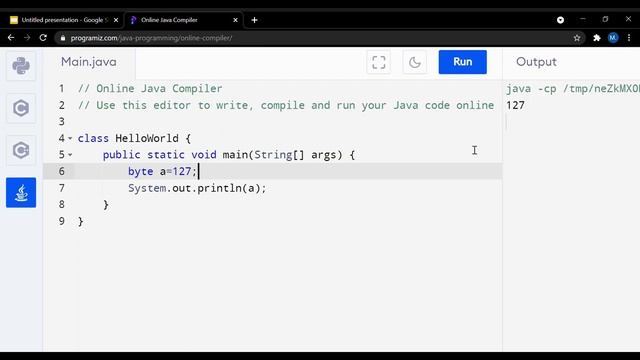Click line number 3 in gutter
The image size is (640, 360).
click(x=62, y=122)
